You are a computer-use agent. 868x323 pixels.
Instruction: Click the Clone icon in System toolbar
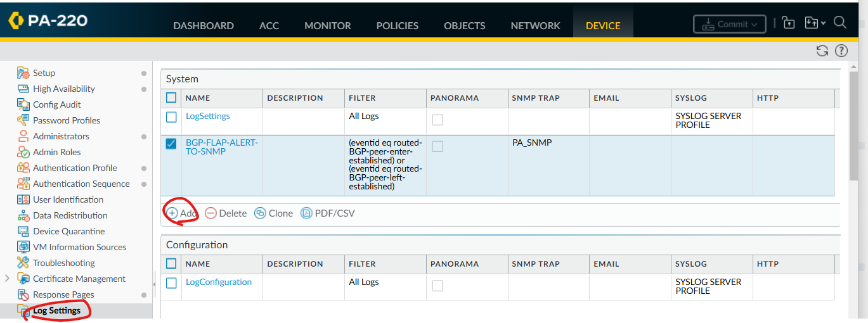(x=260, y=213)
